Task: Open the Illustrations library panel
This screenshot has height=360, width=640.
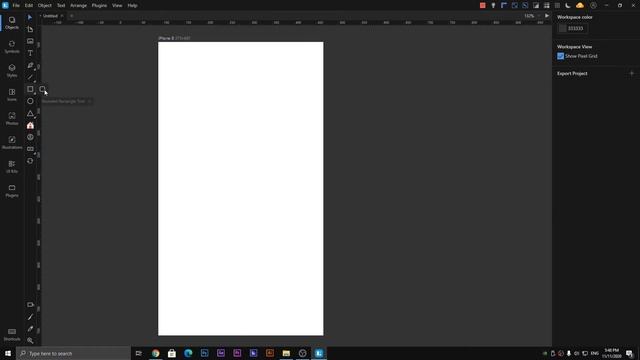Action: [x=12, y=143]
